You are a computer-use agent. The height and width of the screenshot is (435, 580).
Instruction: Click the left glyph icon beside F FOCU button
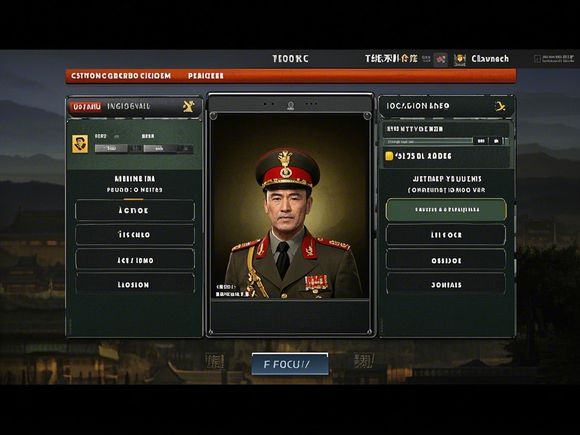click(215, 361)
